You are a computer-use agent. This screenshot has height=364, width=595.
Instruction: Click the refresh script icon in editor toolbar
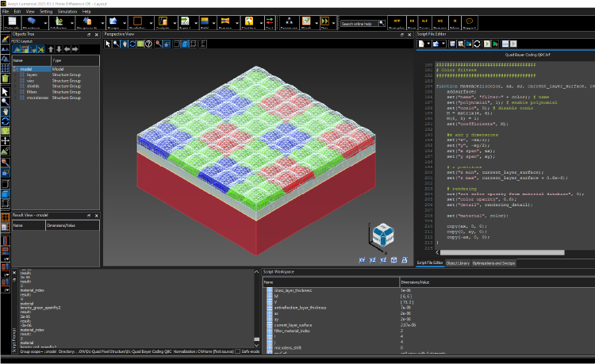(x=477, y=44)
